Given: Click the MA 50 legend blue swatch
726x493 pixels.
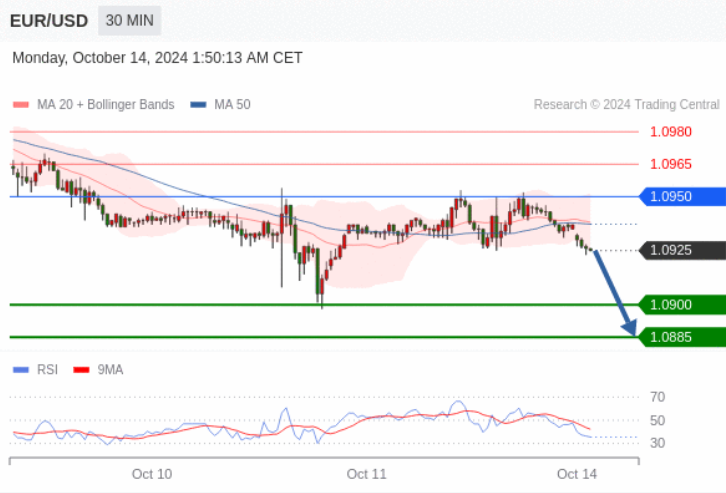Looking at the screenshot, I should tap(198, 105).
